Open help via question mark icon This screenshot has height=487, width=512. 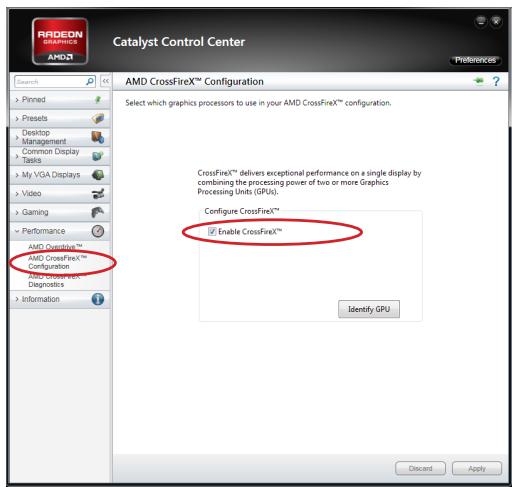(496, 81)
